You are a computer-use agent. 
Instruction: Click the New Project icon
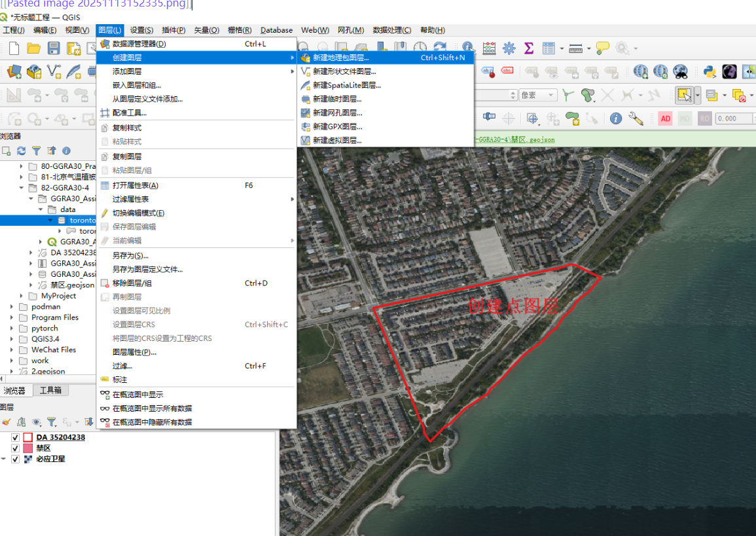[14, 48]
